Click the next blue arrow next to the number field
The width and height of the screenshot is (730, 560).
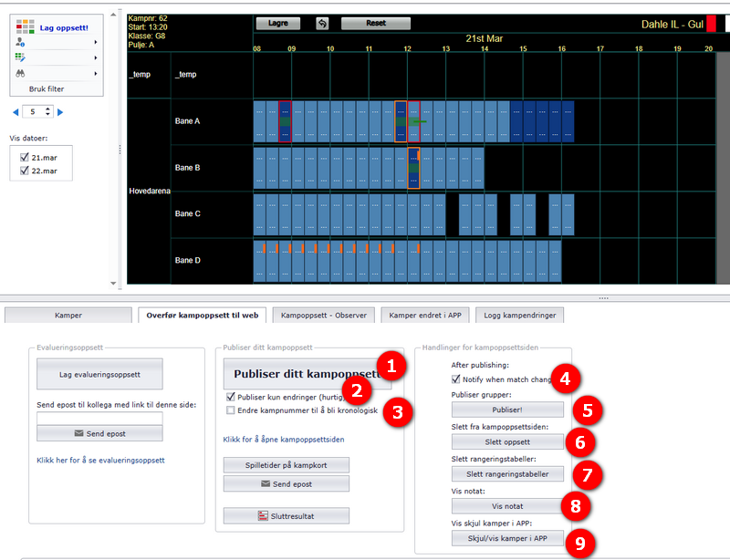click(60, 112)
